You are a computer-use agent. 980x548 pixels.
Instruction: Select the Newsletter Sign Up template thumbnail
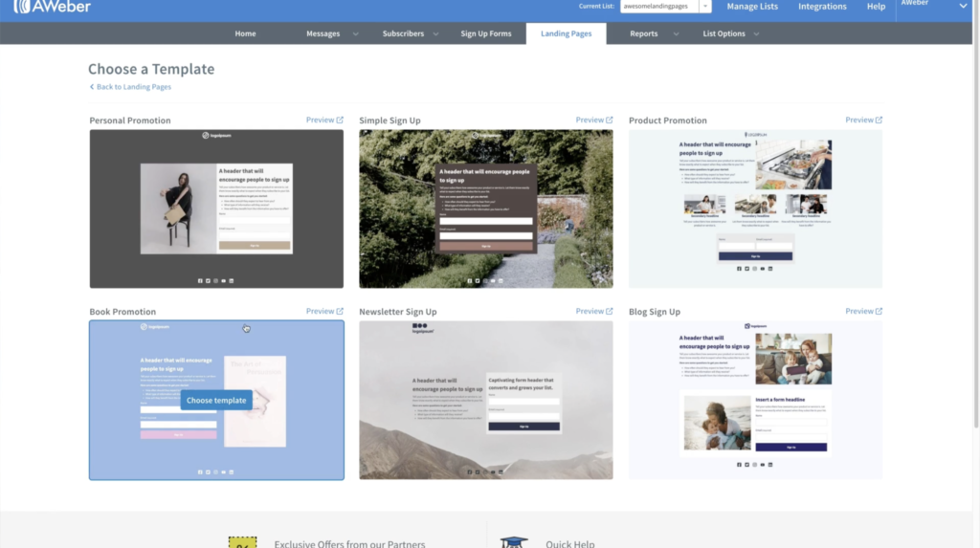(x=485, y=401)
